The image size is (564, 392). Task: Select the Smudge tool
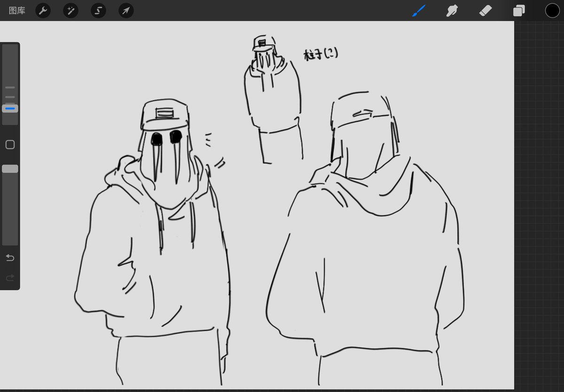(x=452, y=10)
